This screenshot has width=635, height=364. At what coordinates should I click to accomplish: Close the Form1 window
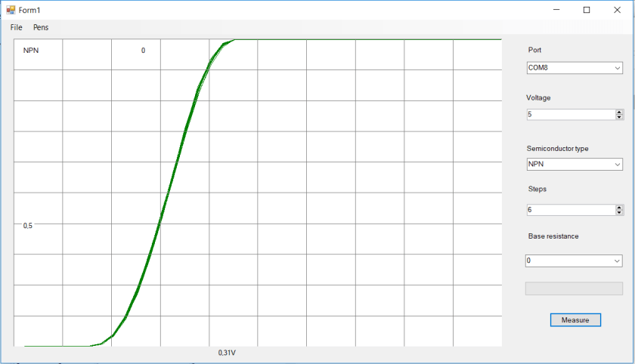[616, 10]
